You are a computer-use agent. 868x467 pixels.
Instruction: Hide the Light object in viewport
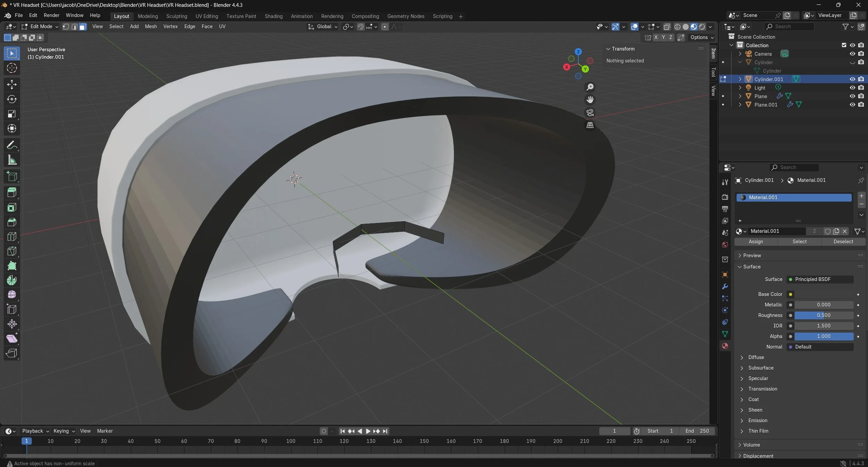coord(852,88)
